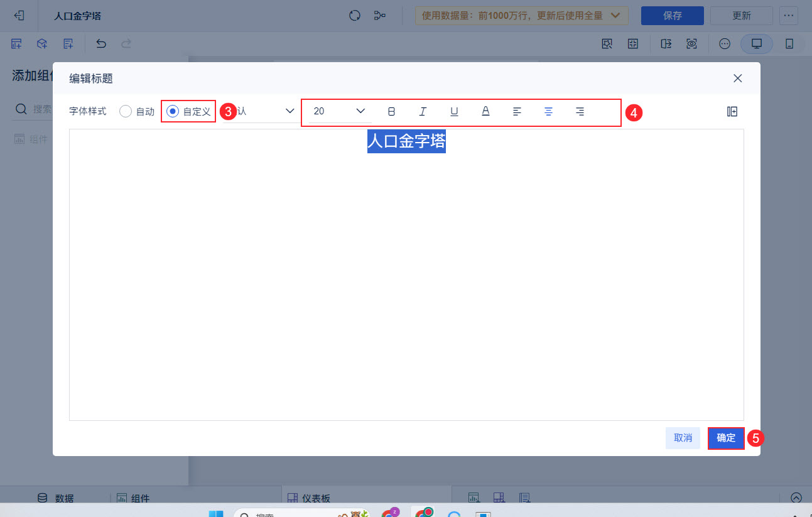
Task: Click the export panel icon in right toolbar
Action: coord(666,44)
